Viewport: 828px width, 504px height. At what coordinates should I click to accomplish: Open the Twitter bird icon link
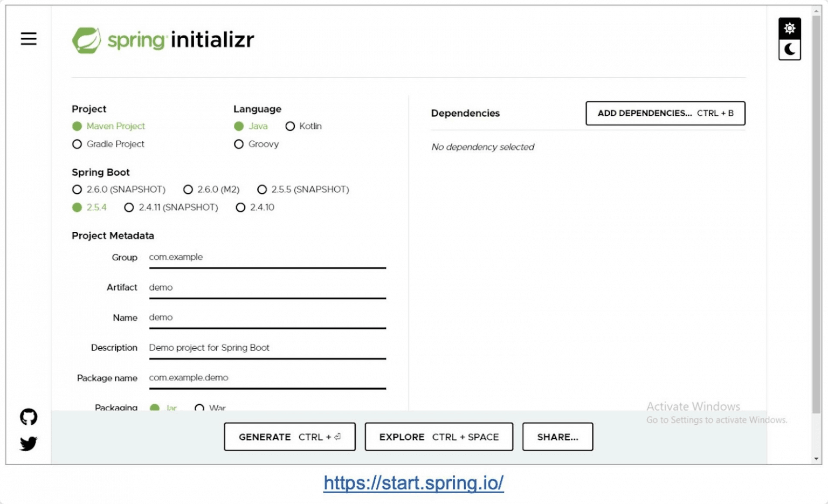tap(29, 444)
